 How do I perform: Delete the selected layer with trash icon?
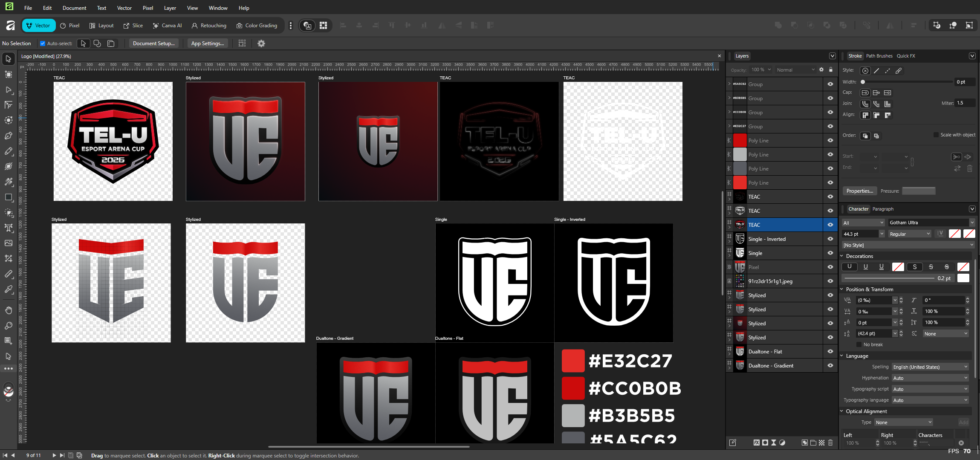[830, 443]
